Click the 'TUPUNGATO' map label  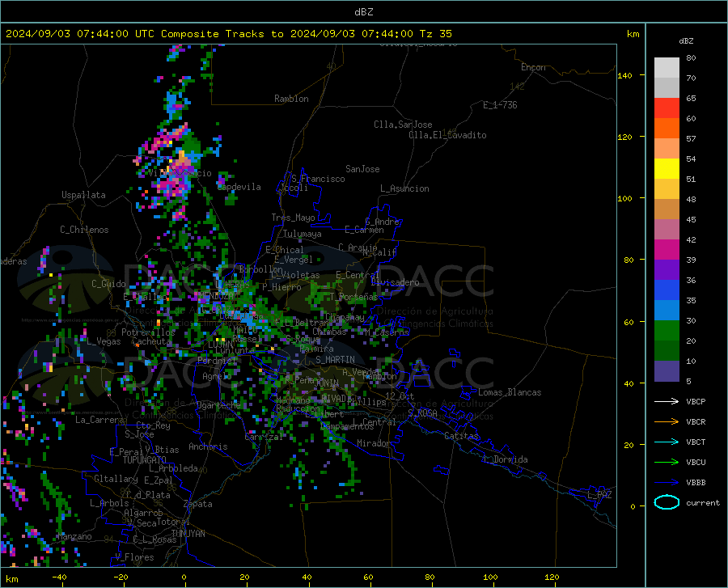[x=145, y=460]
